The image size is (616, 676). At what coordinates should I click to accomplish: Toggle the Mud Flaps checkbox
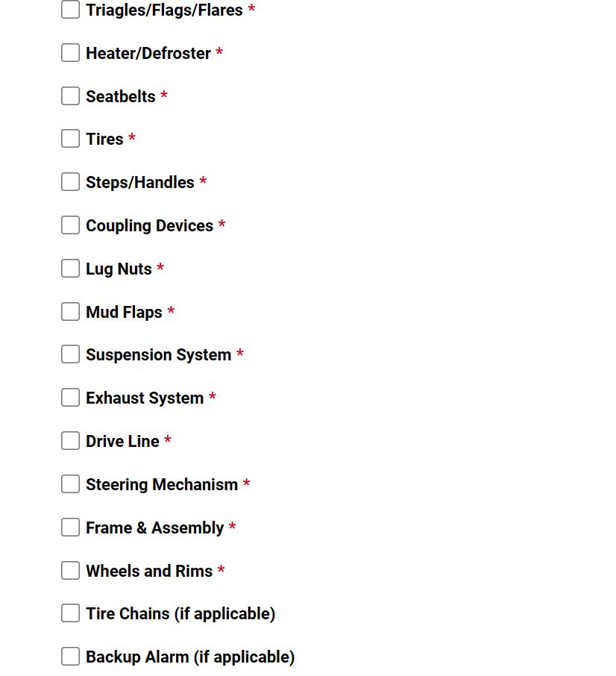click(x=70, y=311)
